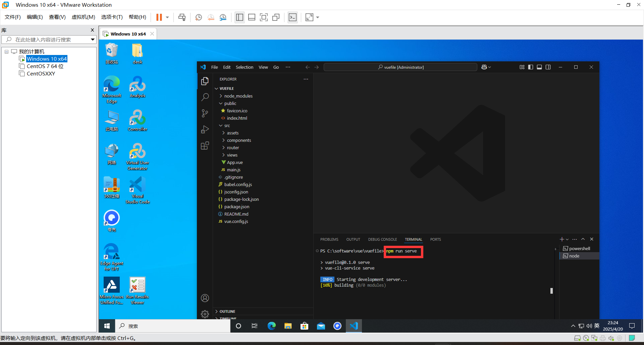
Task: Open the Extensions view
Action: pos(205,146)
